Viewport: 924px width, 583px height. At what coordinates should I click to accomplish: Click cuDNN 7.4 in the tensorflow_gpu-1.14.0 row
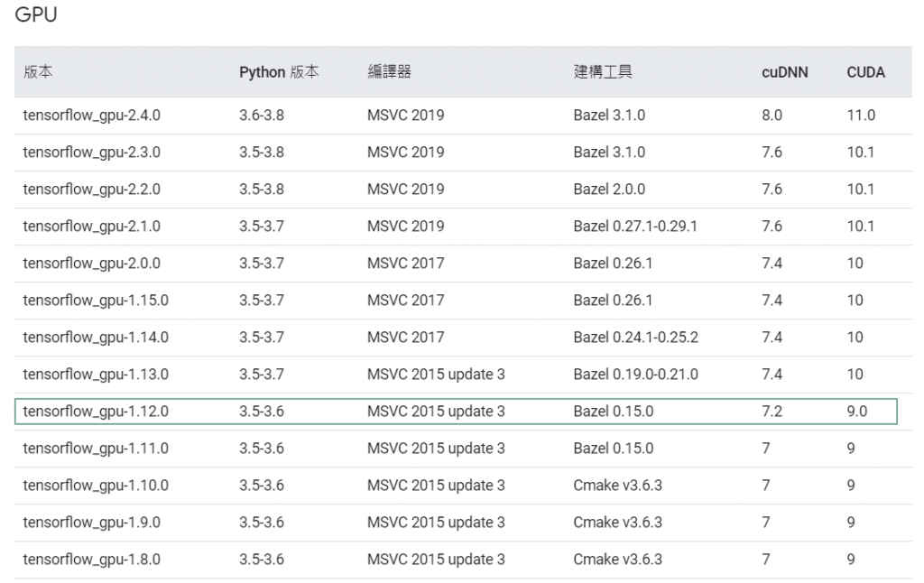[x=772, y=338]
